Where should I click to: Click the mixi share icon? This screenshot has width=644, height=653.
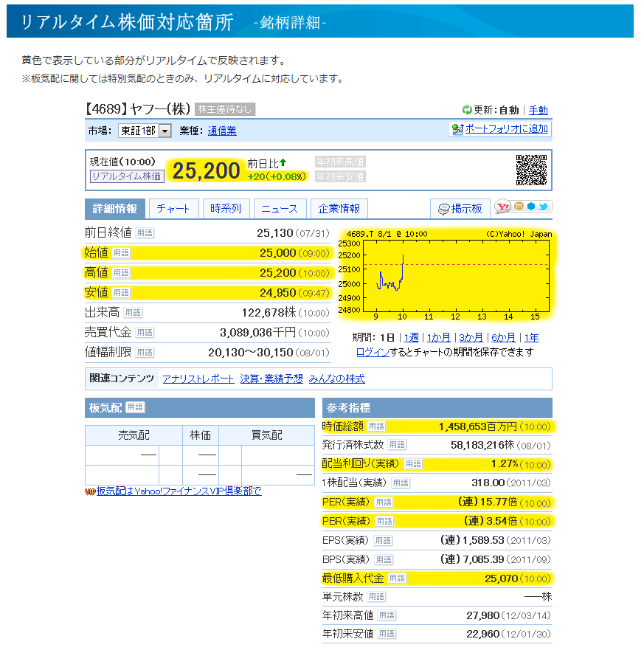point(519,206)
